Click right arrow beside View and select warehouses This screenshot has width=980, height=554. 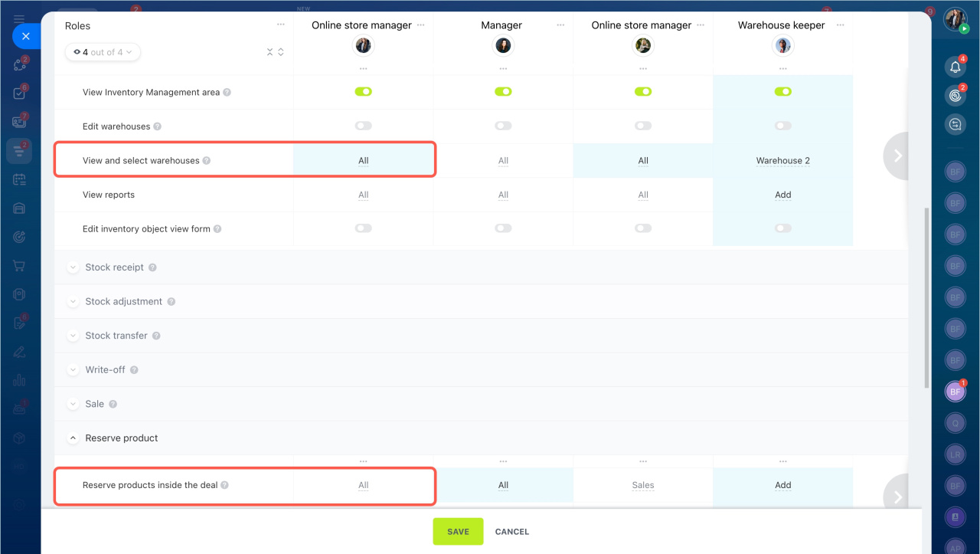pyautogui.click(x=897, y=156)
